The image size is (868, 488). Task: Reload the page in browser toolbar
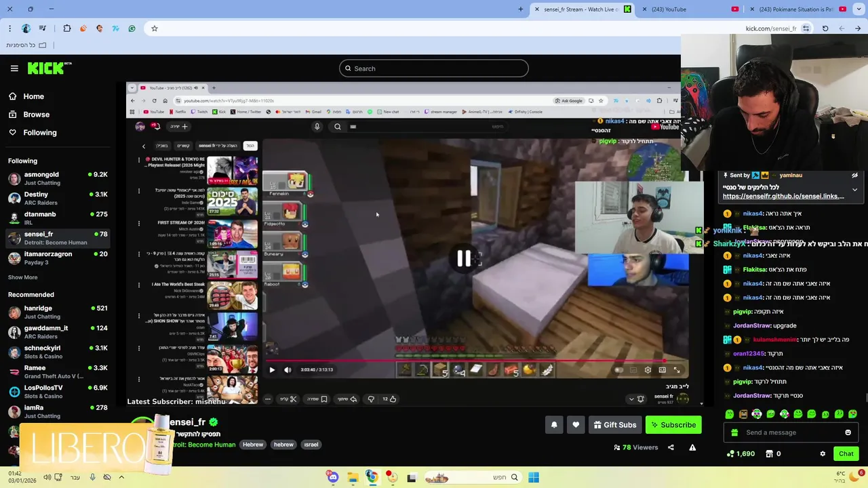click(x=825, y=28)
